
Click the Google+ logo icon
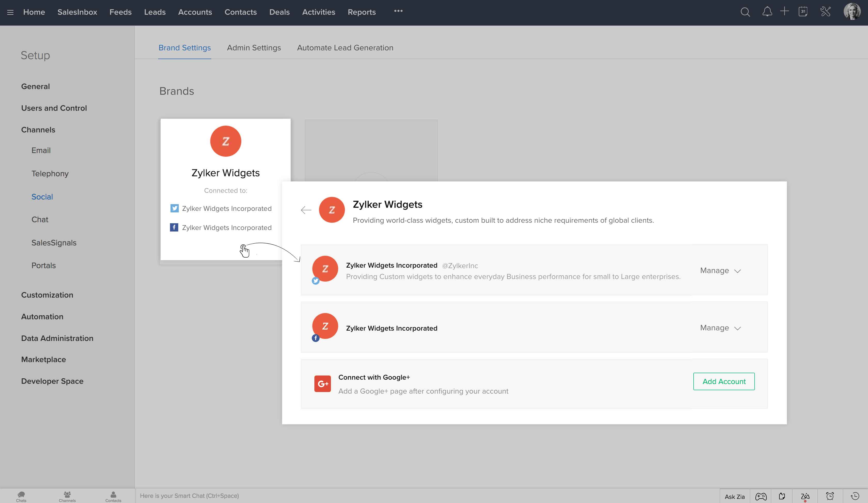pyautogui.click(x=322, y=384)
